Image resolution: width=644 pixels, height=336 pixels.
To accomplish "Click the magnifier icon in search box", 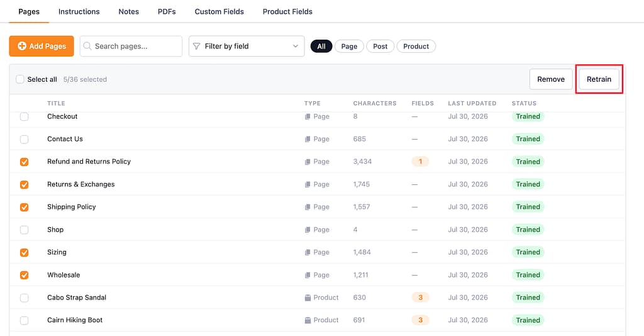I will tap(87, 46).
